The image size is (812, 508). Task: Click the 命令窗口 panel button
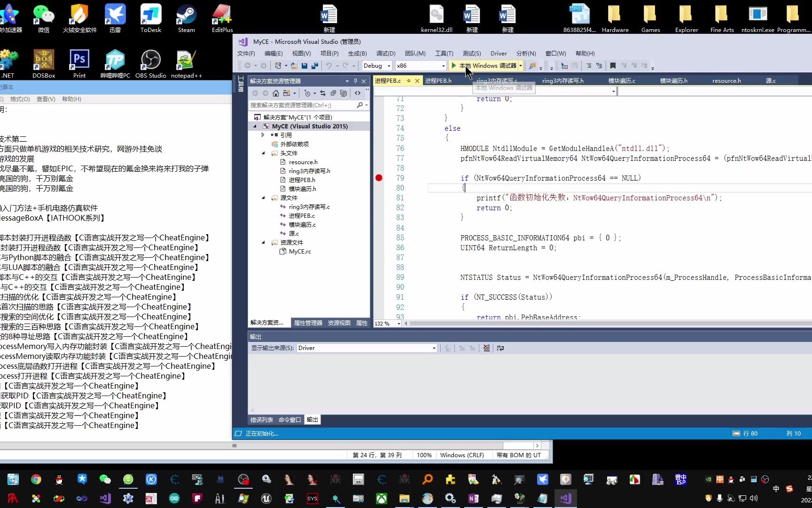[x=289, y=420]
